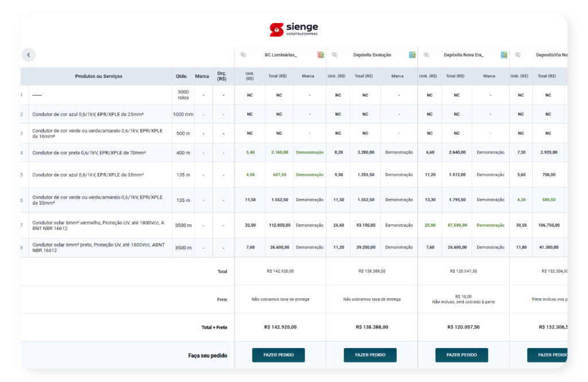588x382 pixels.
Task: Click DepositoVia green total 580,50
Action: click(548, 200)
